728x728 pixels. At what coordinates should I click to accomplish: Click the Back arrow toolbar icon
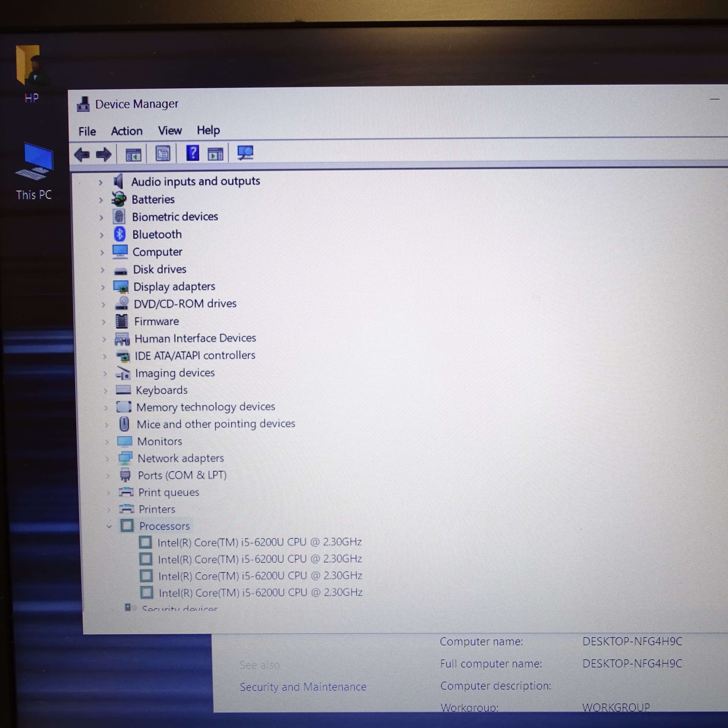coord(82,155)
